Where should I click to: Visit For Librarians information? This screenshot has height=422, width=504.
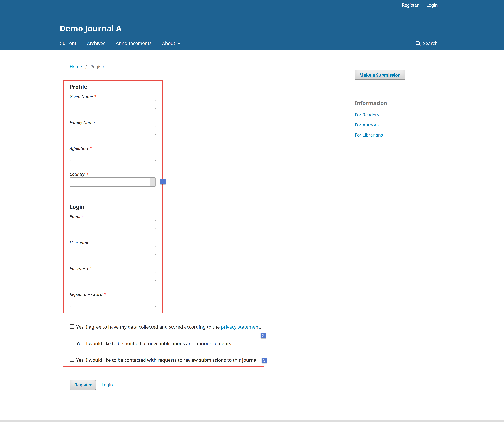pyautogui.click(x=369, y=135)
